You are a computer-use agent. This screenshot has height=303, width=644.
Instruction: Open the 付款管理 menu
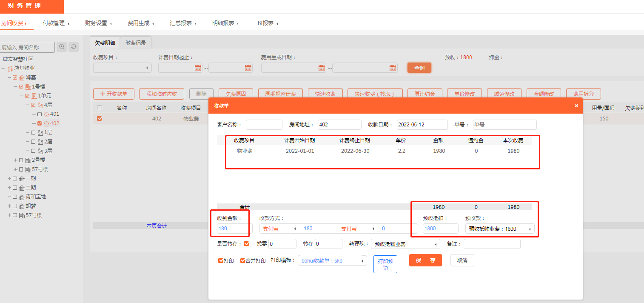click(56, 23)
